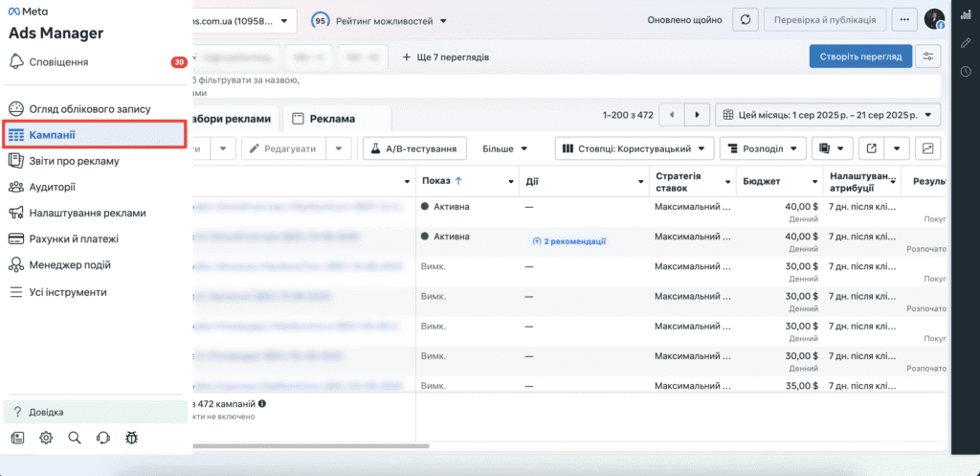The height and width of the screenshot is (476, 980).
Task: Open the reports icon dropdown
Action: click(833, 148)
